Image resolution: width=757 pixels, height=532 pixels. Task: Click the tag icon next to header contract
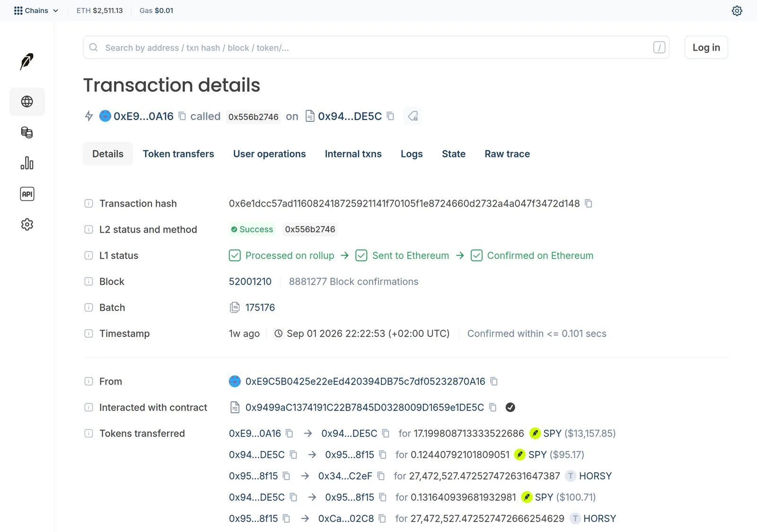tap(413, 116)
